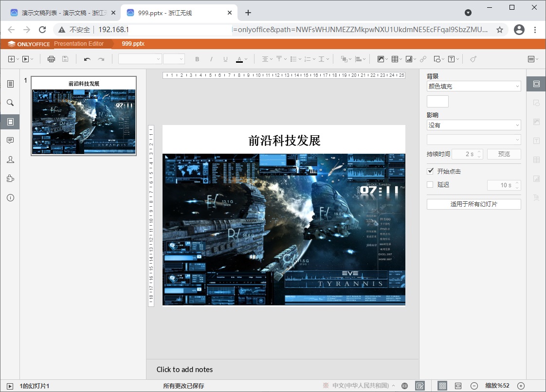Toggle the 开始点击 checkbox
This screenshot has height=392, width=546.
point(430,171)
